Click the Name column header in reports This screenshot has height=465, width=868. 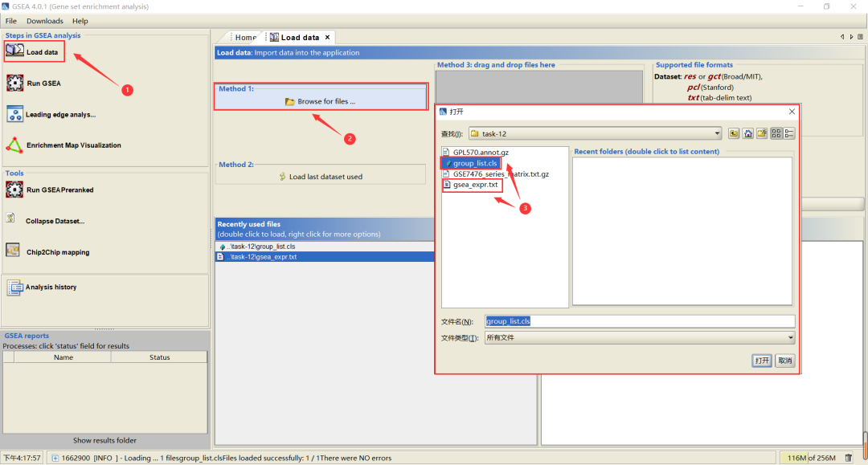click(x=63, y=357)
